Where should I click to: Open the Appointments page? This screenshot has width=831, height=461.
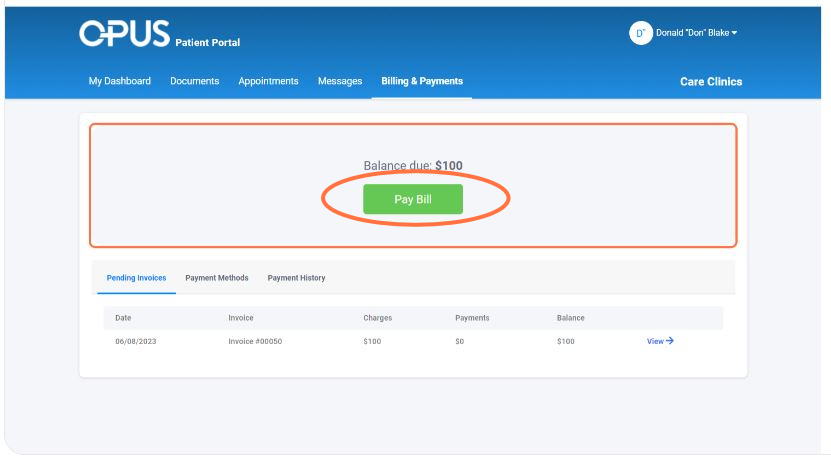pyautogui.click(x=268, y=81)
